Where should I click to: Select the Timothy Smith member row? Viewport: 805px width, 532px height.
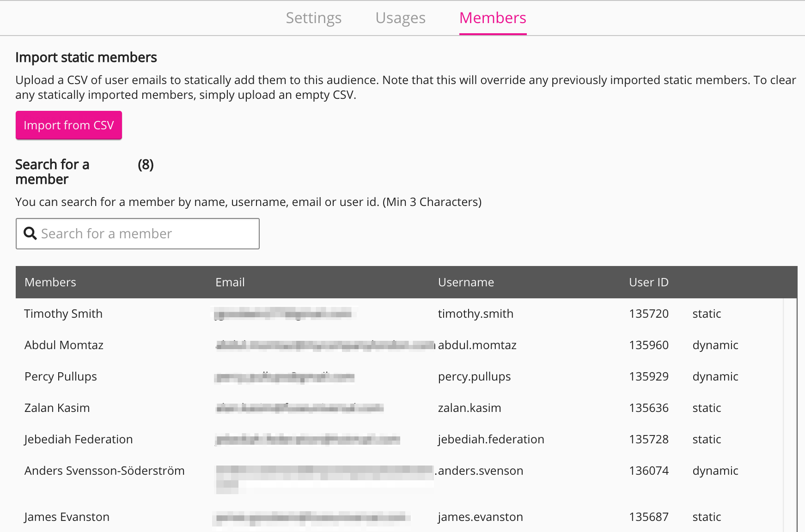pos(63,314)
